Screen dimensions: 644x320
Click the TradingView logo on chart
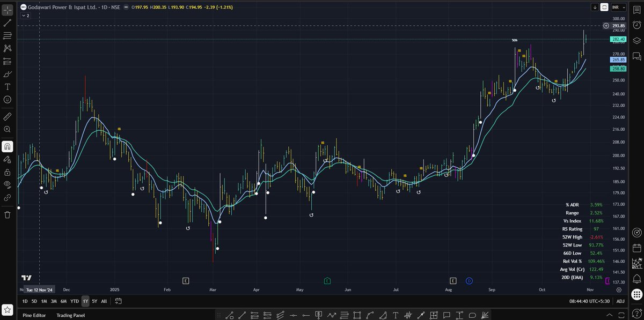(25, 278)
